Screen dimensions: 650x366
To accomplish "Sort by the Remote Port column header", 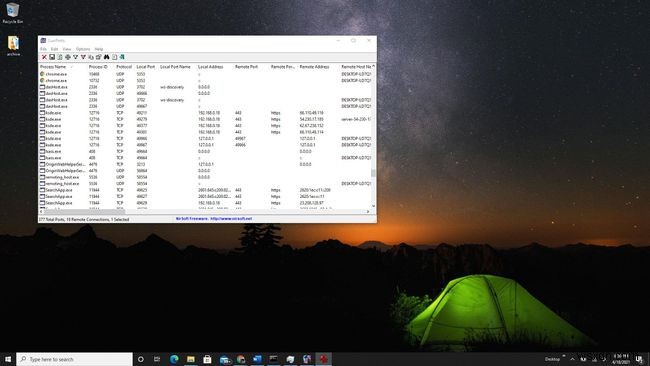I will 246,67.
